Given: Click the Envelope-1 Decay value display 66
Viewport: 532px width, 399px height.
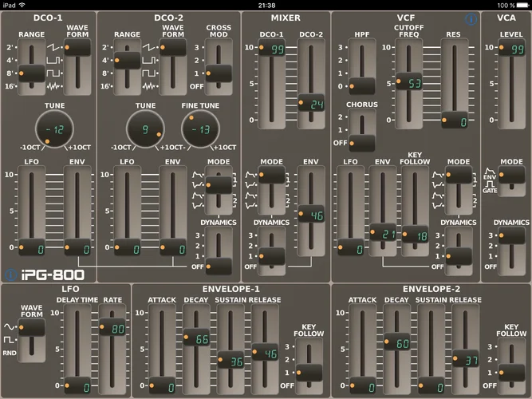Looking at the screenshot, I should pos(202,340).
